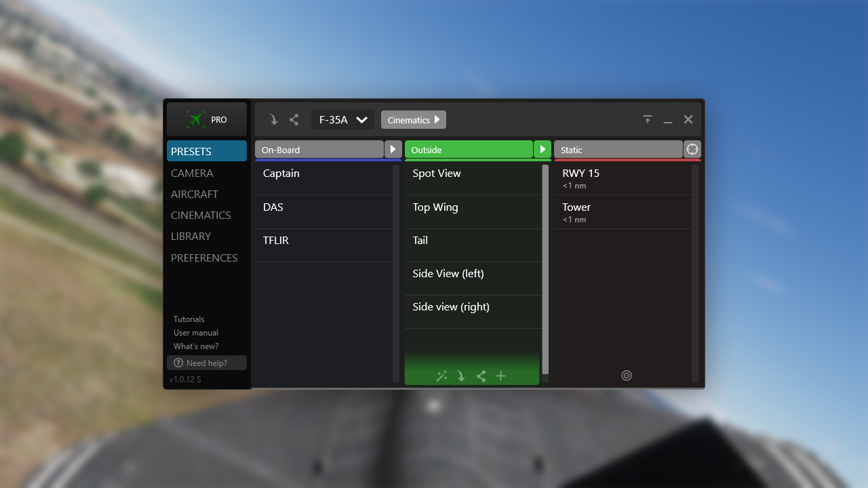Image resolution: width=868 pixels, height=488 pixels.
Task: Click the import presets arrow icon
Action: click(x=273, y=119)
